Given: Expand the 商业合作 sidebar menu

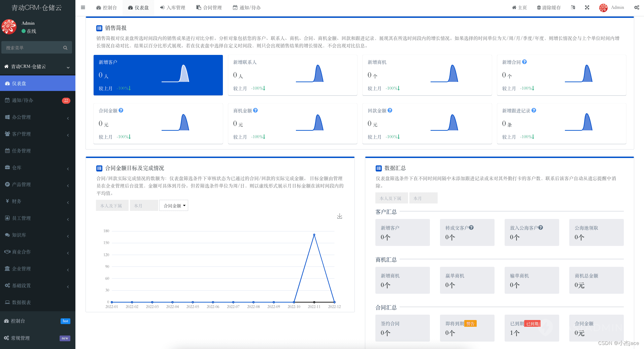Looking at the screenshot, I should pyautogui.click(x=38, y=252).
